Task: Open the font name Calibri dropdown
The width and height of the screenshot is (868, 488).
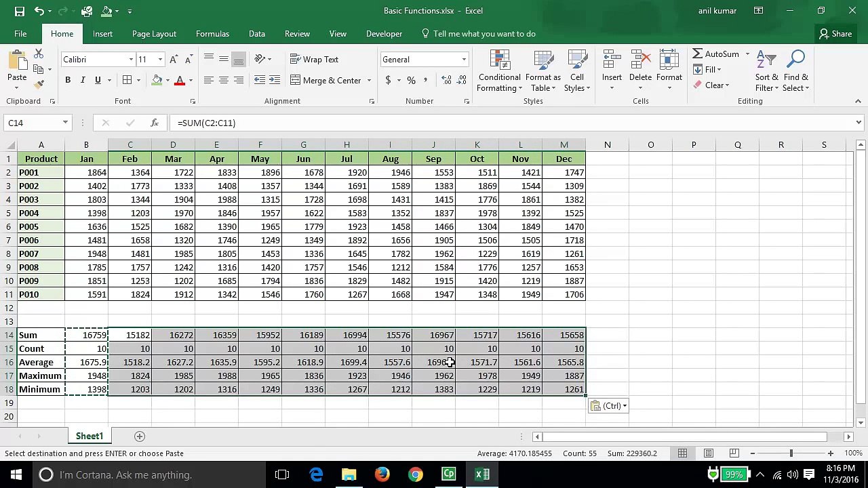Action: pos(131,60)
